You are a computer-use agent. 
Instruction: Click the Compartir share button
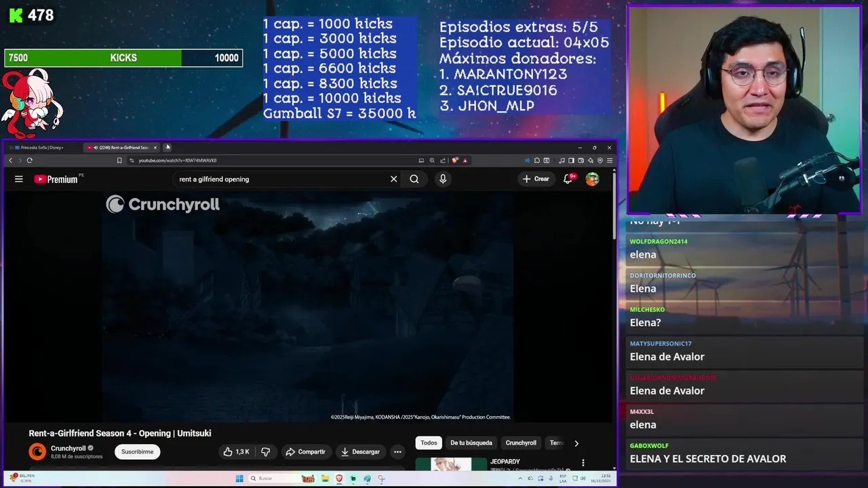pos(305,451)
